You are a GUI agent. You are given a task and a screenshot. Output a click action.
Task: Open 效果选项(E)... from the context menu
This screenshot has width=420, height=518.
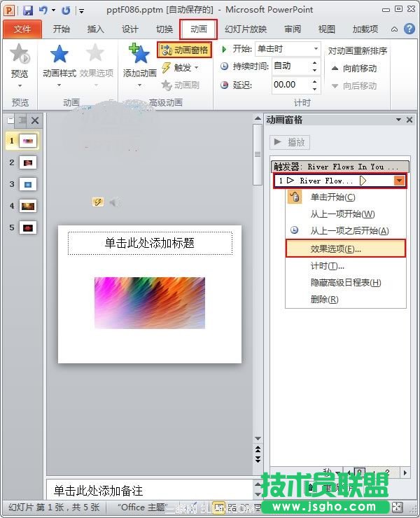click(x=346, y=248)
